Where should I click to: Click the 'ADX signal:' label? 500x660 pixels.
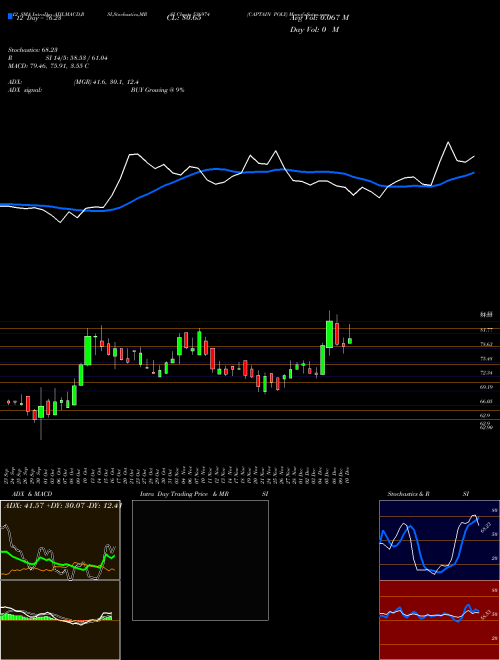point(25,90)
